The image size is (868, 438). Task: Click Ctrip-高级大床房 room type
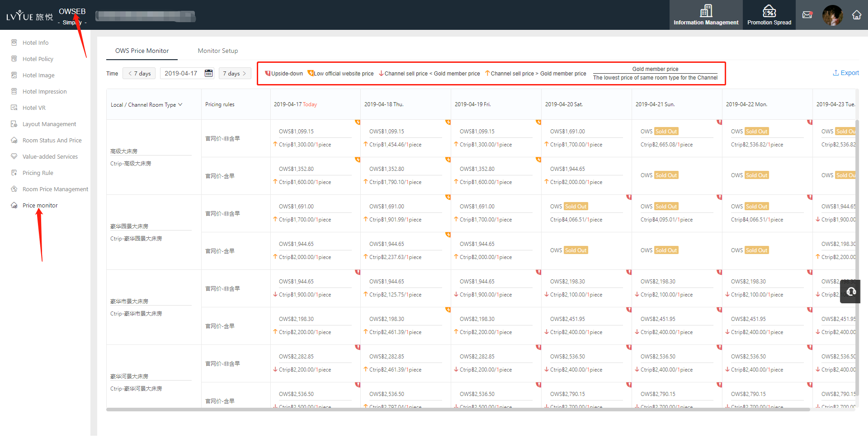pyautogui.click(x=131, y=164)
